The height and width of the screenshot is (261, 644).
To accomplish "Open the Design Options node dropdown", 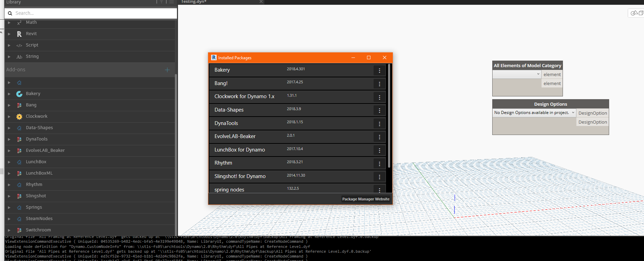I will click(534, 113).
